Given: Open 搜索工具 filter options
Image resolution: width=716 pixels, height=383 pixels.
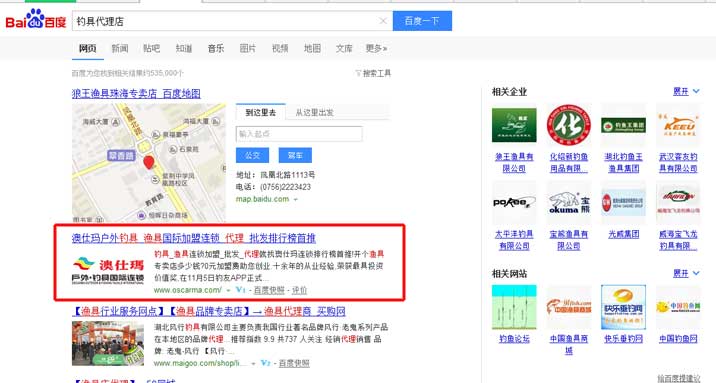Looking at the screenshot, I should coord(373,73).
